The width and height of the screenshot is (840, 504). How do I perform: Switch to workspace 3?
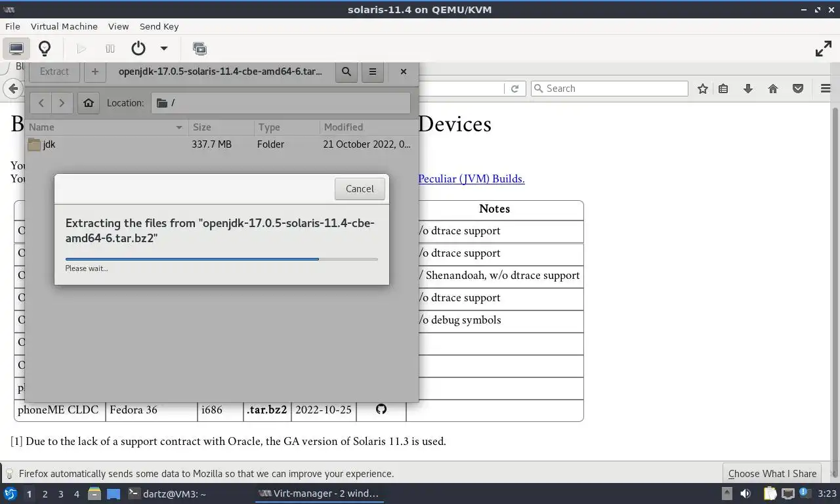60,493
